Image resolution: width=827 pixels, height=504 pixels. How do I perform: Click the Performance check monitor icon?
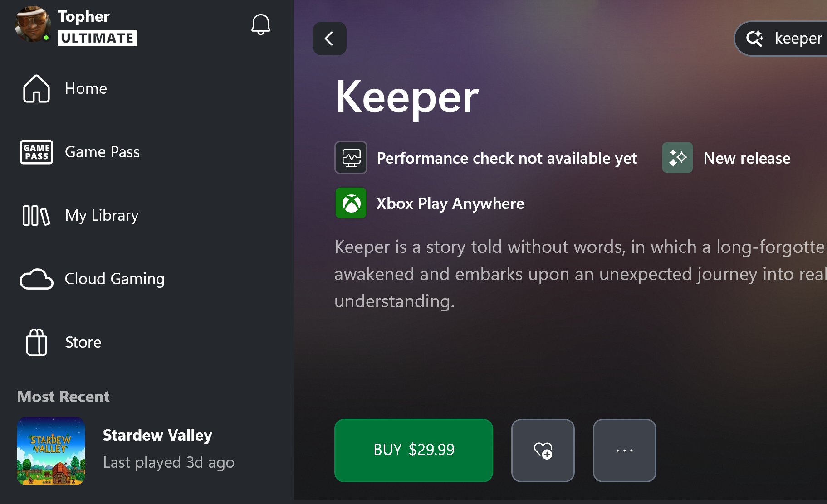point(351,158)
